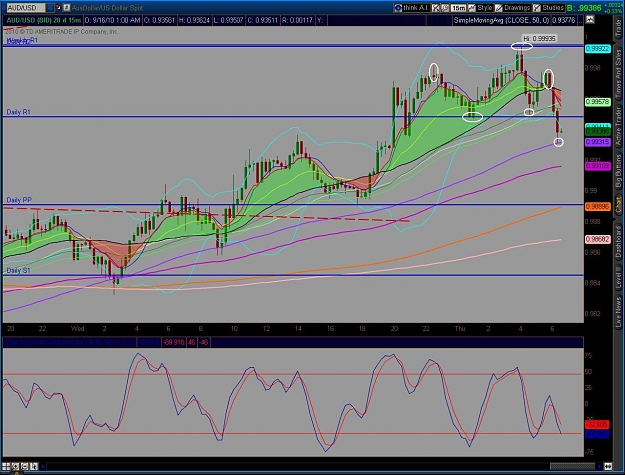Click the stochastic study header label in lower panel

(x=70, y=342)
